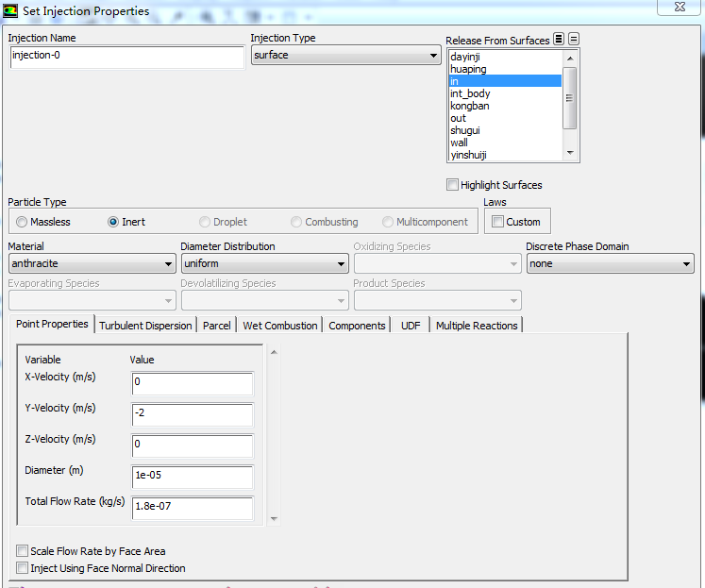Open the Discrete Phase Domain dropdown
The width and height of the screenshot is (705, 588).
610,264
